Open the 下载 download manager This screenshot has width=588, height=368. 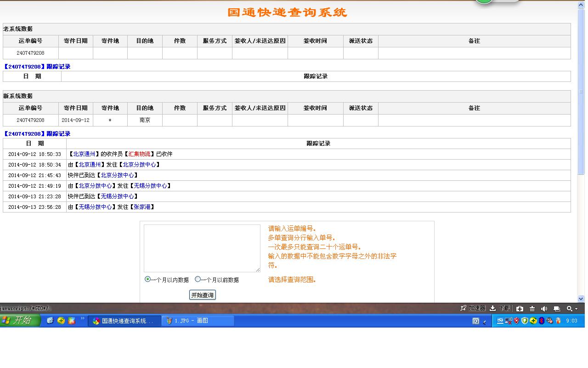pyautogui.click(x=500, y=308)
